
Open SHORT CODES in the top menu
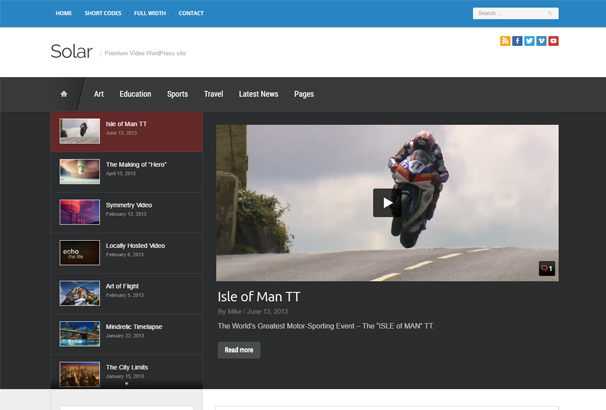(103, 13)
